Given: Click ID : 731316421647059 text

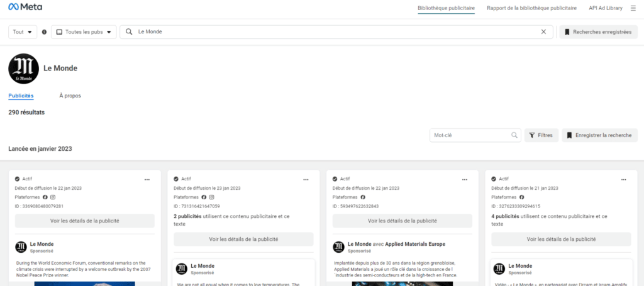Looking at the screenshot, I should point(197,206).
